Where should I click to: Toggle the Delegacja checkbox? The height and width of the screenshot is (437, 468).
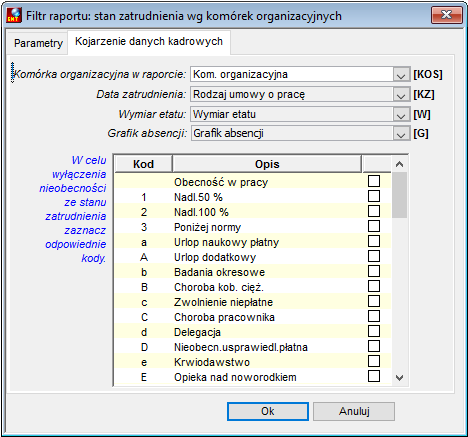[374, 331]
